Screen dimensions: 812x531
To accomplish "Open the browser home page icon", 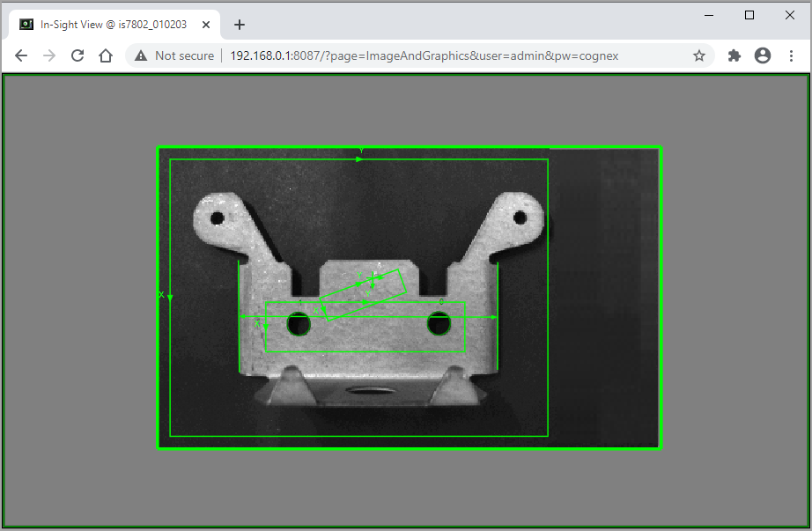I will [106, 55].
